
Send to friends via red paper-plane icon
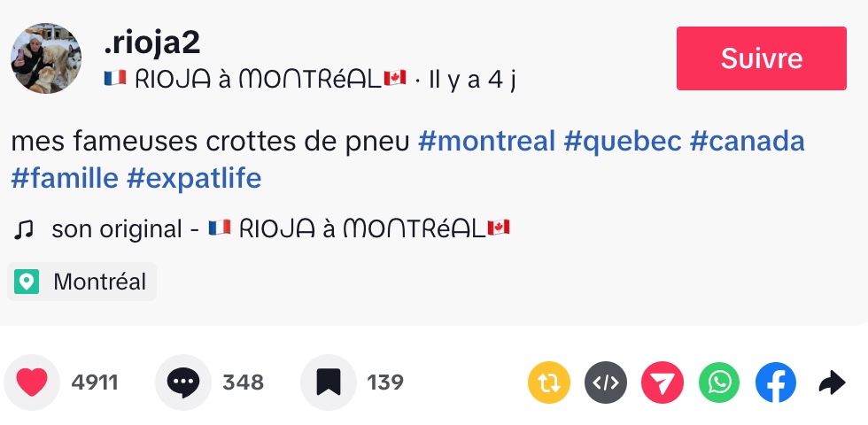click(663, 382)
